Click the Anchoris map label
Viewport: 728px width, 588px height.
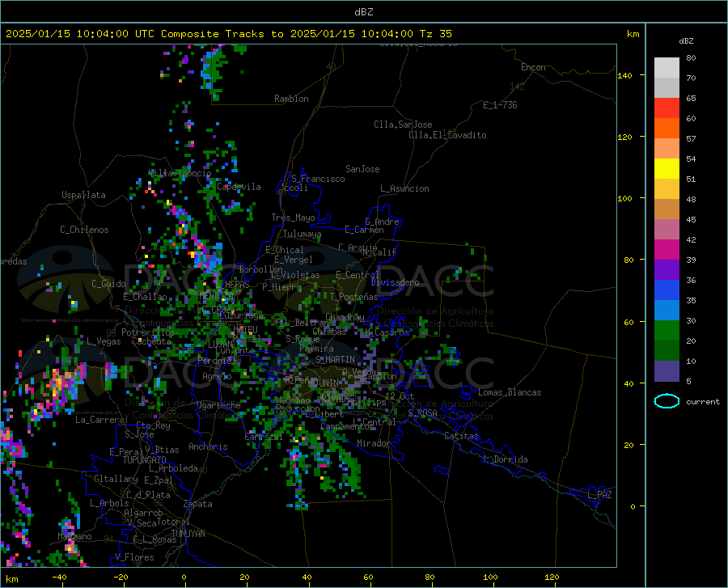(x=208, y=446)
